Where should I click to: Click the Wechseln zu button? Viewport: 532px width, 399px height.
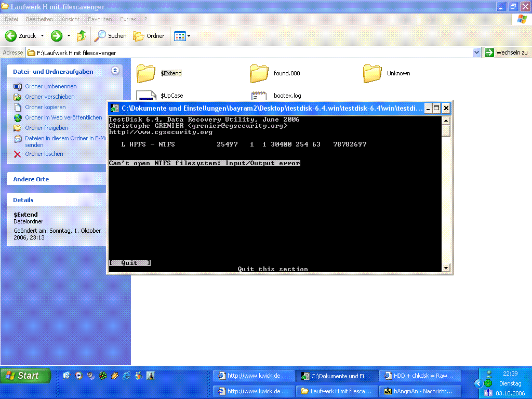(507, 52)
